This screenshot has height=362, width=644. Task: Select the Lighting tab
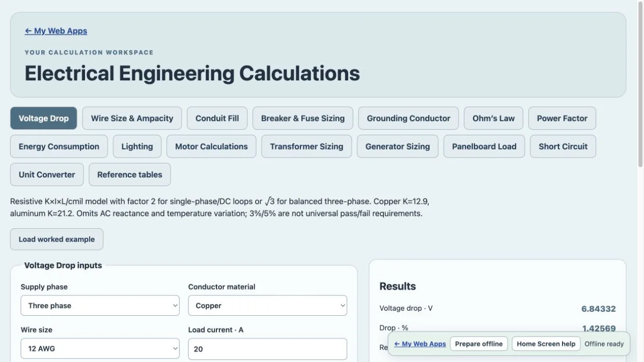[x=137, y=146]
